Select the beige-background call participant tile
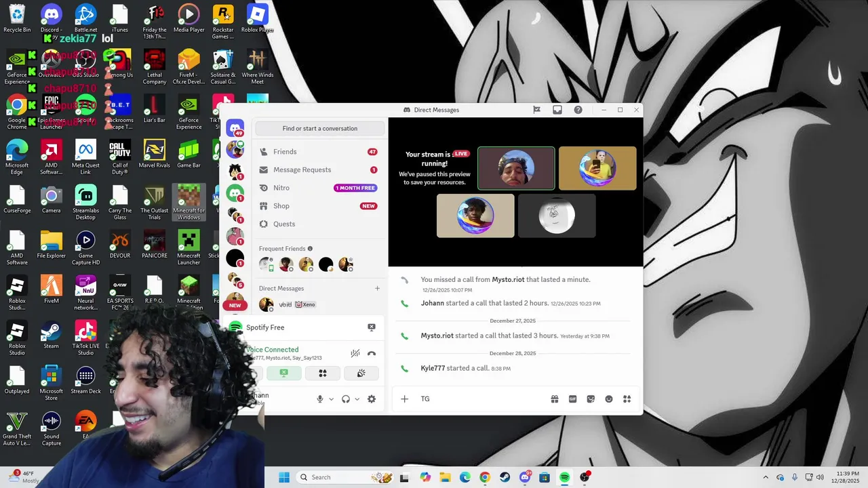868x488 pixels. 475,216
